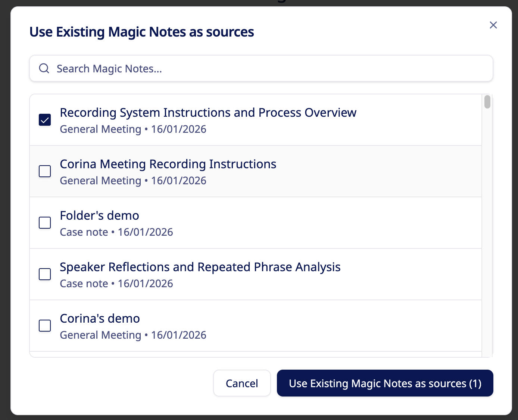Close the Magic Notes sources dialog
Screen dimensions: 518x420
pyautogui.click(x=493, y=25)
